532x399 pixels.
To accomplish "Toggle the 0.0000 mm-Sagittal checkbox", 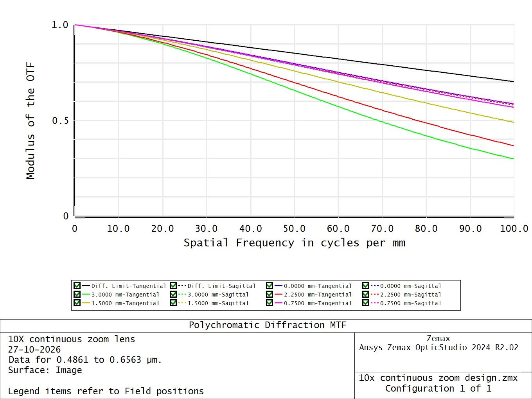I will point(366,286).
